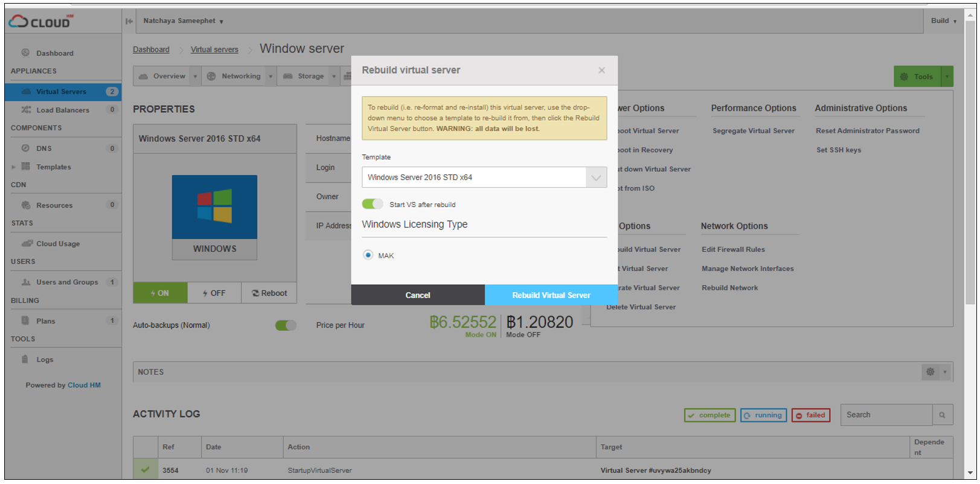Screen dimensions: 980x484
Task: Filter activity log by complete
Action: click(709, 415)
